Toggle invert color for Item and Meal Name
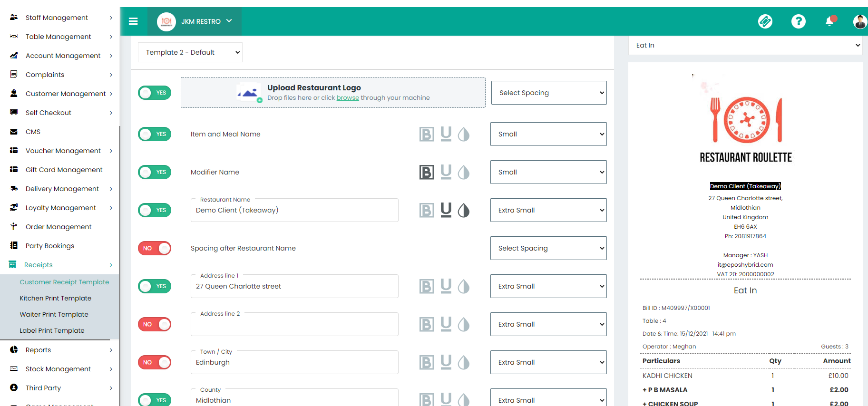Viewport: 868px width, 406px height. tap(464, 134)
